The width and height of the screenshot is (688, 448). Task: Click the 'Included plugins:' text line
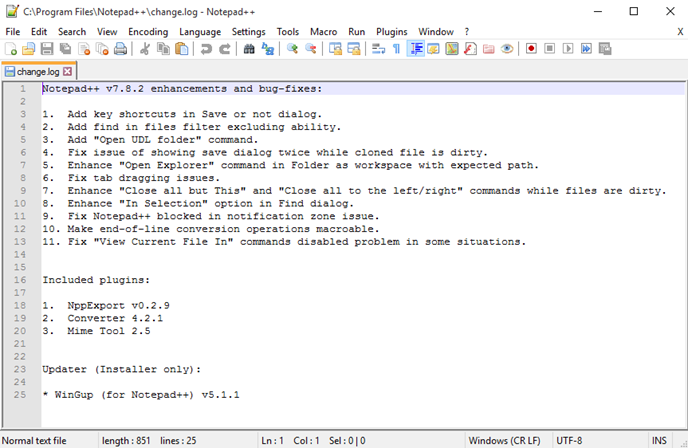point(96,280)
